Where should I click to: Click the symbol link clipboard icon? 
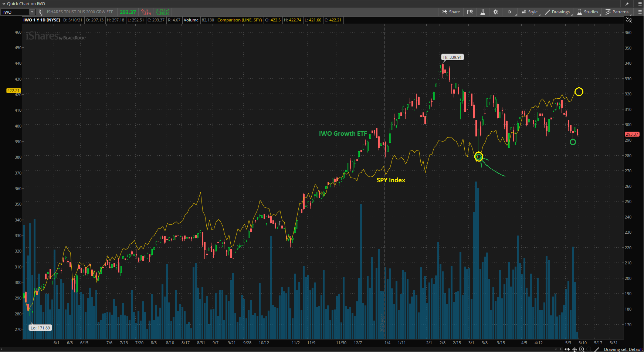pyautogui.click(x=40, y=12)
